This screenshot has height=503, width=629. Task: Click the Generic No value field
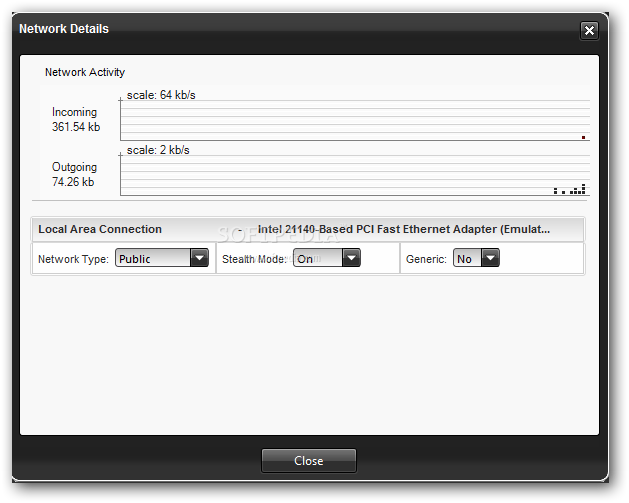[467, 258]
